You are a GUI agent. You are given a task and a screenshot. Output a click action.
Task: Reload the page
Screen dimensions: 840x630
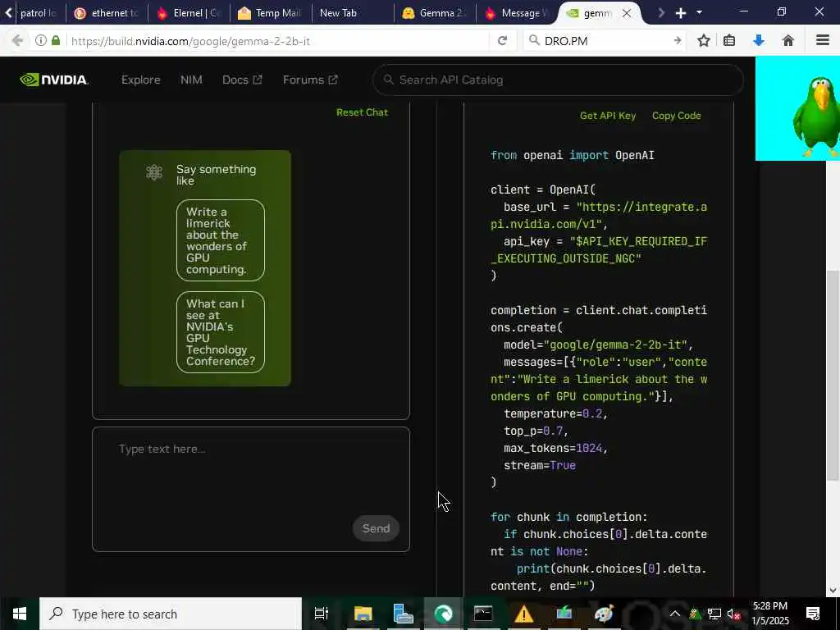click(502, 41)
